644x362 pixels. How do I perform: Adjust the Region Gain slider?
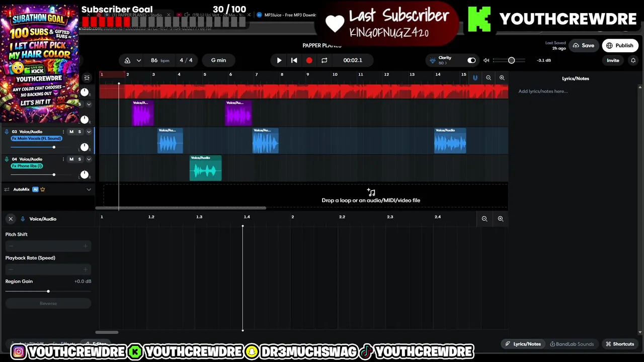pos(48,292)
